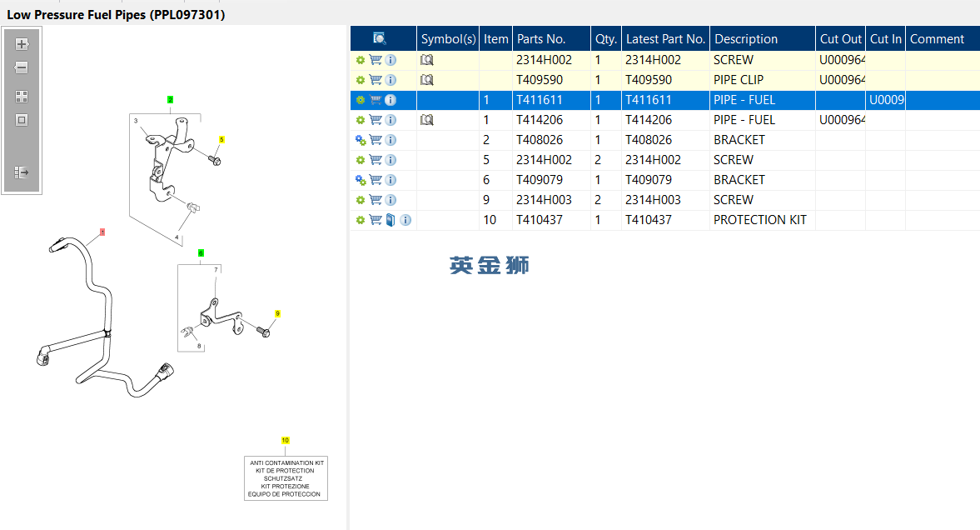Show info for T409590 PIPE CLIP
Screen dimensions: 980x530
[391, 80]
